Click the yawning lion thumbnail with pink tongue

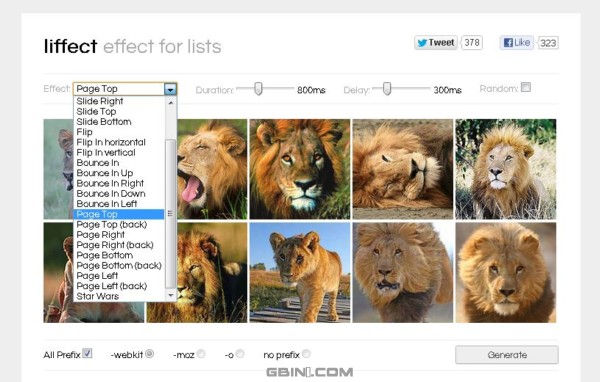pyautogui.click(x=212, y=169)
